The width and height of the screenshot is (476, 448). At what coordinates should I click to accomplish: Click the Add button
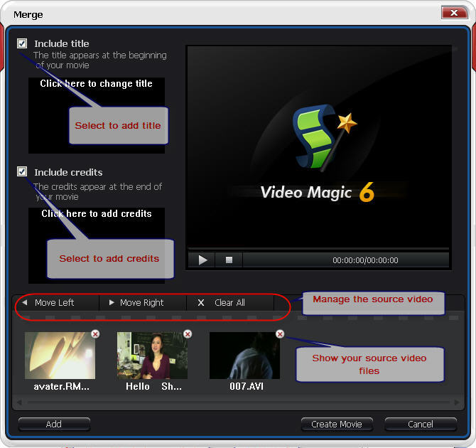pyautogui.click(x=54, y=424)
